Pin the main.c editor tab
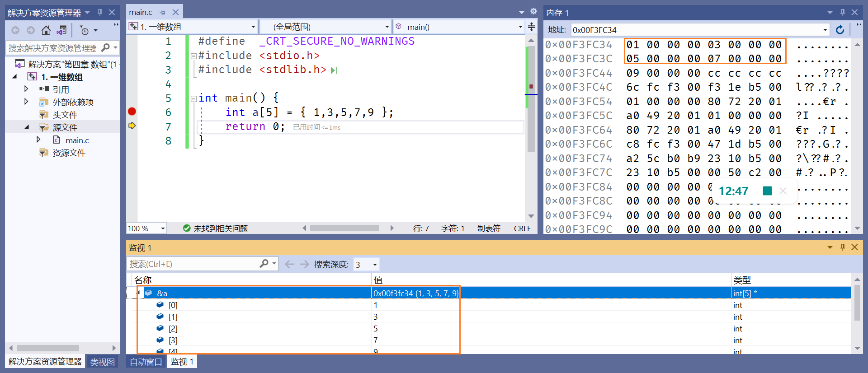 point(163,13)
